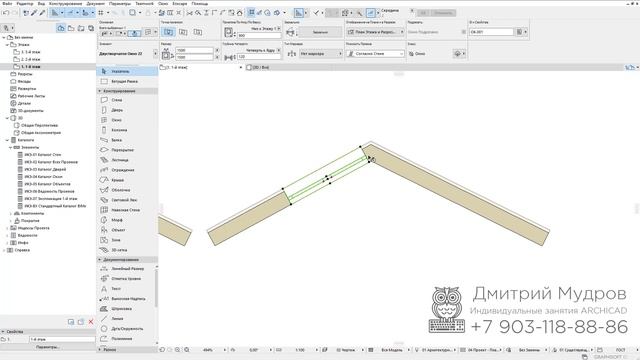Select the Label (Выносная Надпись) tool

click(x=126, y=299)
